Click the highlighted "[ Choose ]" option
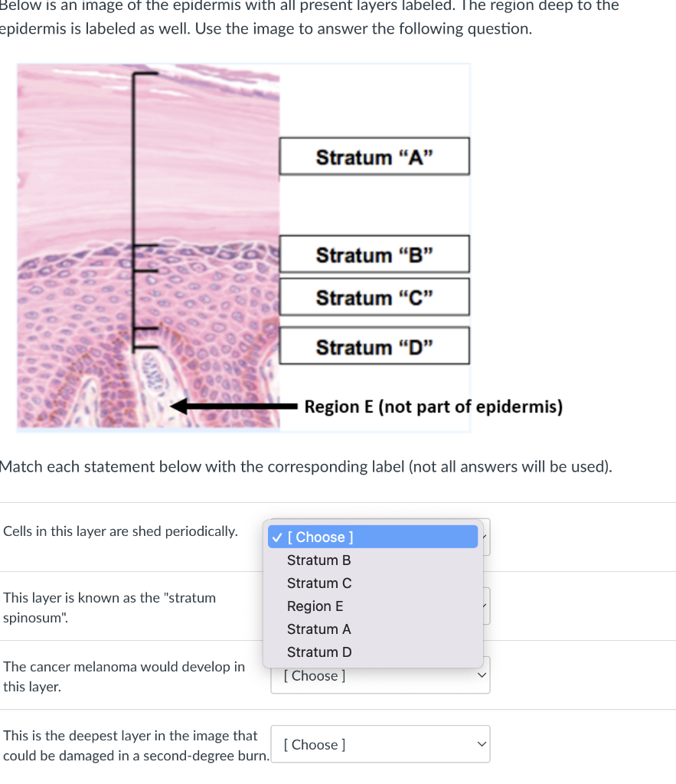Image resolution: width=676 pixels, height=784 pixels. tap(331, 537)
